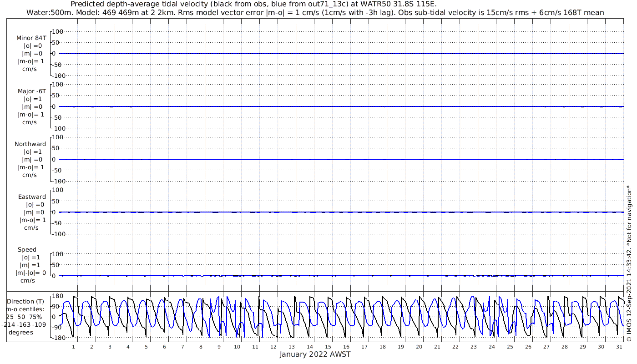This screenshot has width=637, height=364.
Task: Click "|m-o|= 1" under Minor 84T
Action: pos(31,61)
